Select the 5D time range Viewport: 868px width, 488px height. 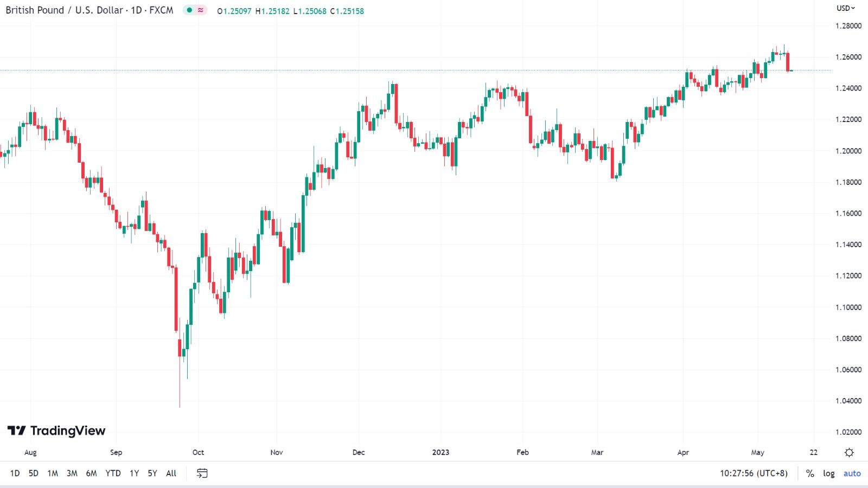(34, 473)
